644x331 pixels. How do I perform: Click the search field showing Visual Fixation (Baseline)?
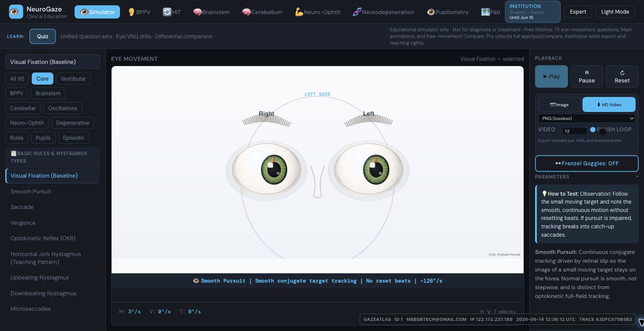point(52,62)
